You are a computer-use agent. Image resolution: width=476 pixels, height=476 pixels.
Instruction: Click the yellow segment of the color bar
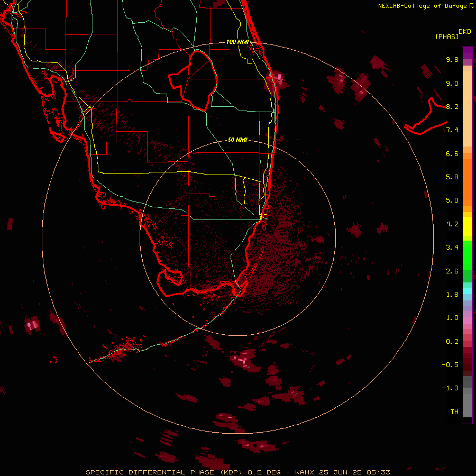[x=467, y=226]
